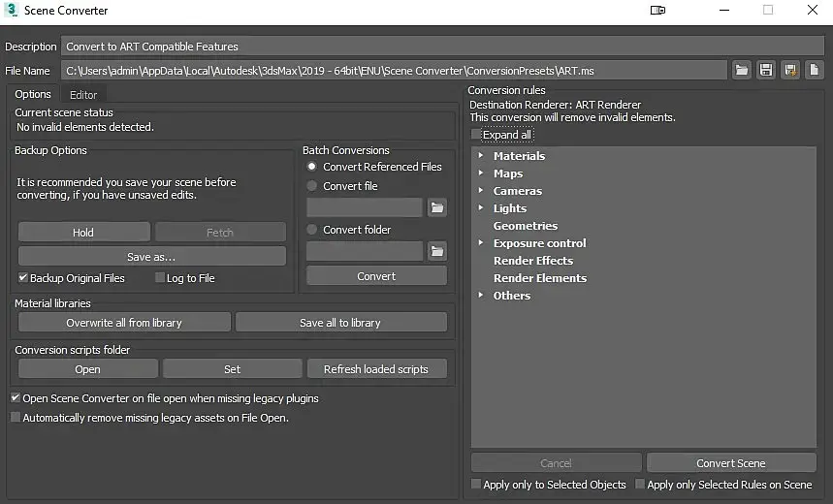833x504 pixels.
Task: Uncheck Backup Original Files
Action: [23, 278]
